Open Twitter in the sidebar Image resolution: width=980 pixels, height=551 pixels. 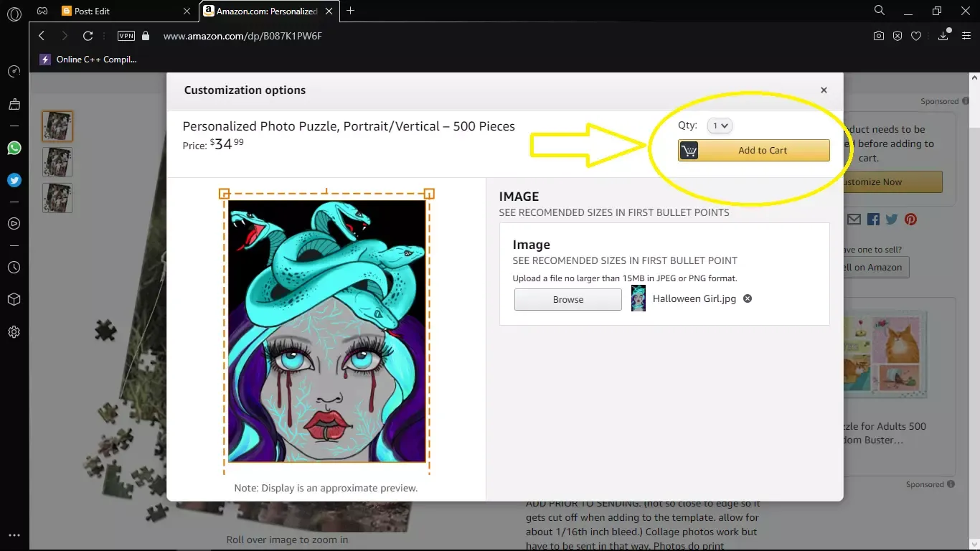click(14, 180)
